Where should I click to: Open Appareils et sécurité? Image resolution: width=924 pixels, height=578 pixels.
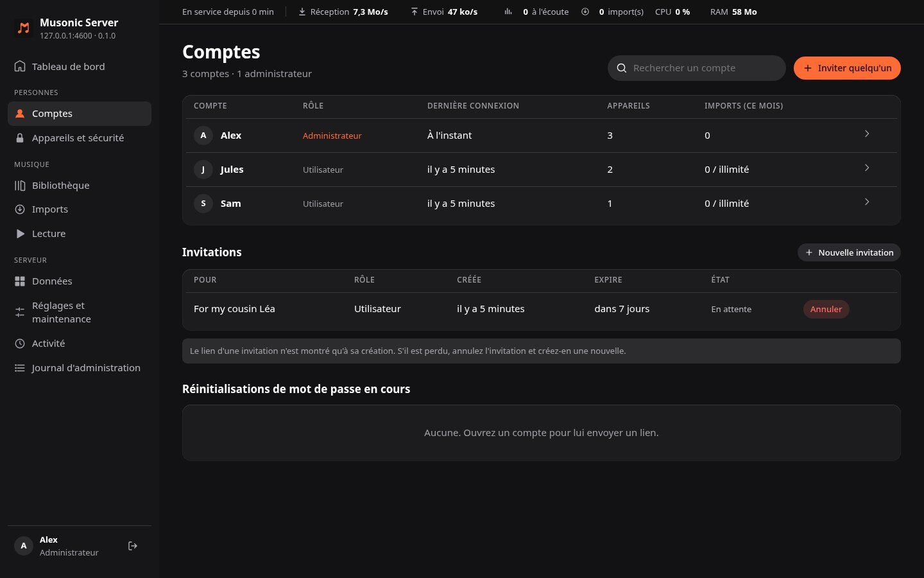pyautogui.click(x=80, y=138)
